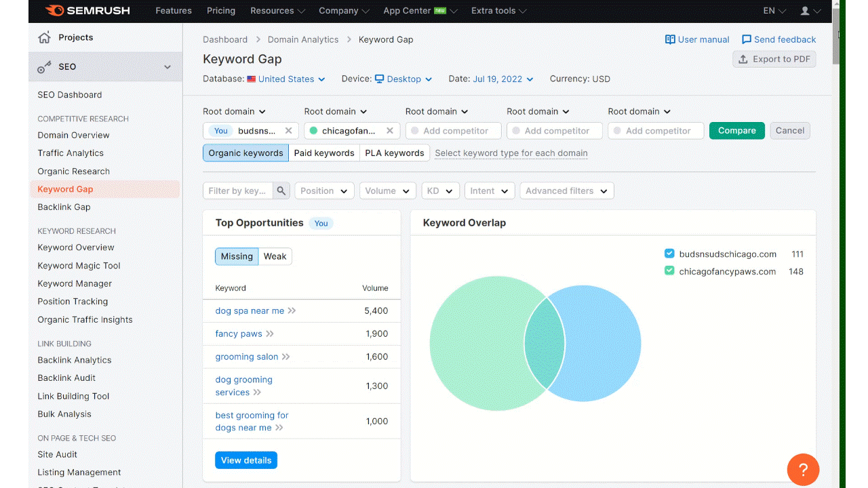Click the Send feedback chat icon
This screenshot has width=868, height=488.
click(747, 39)
